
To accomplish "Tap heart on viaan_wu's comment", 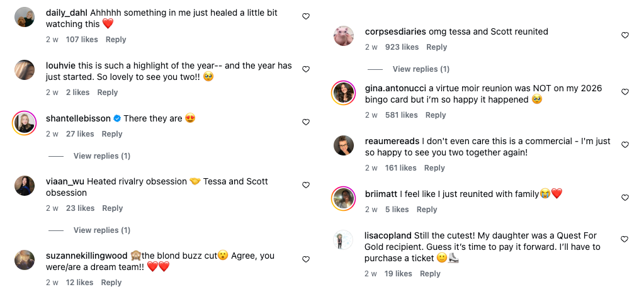I will coord(306,185).
